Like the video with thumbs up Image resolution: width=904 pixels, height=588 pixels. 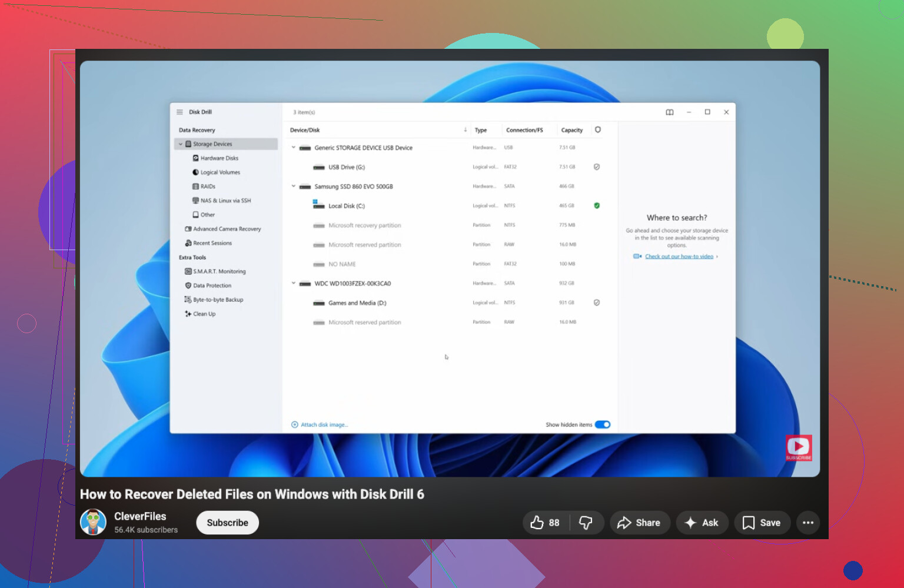(x=545, y=523)
